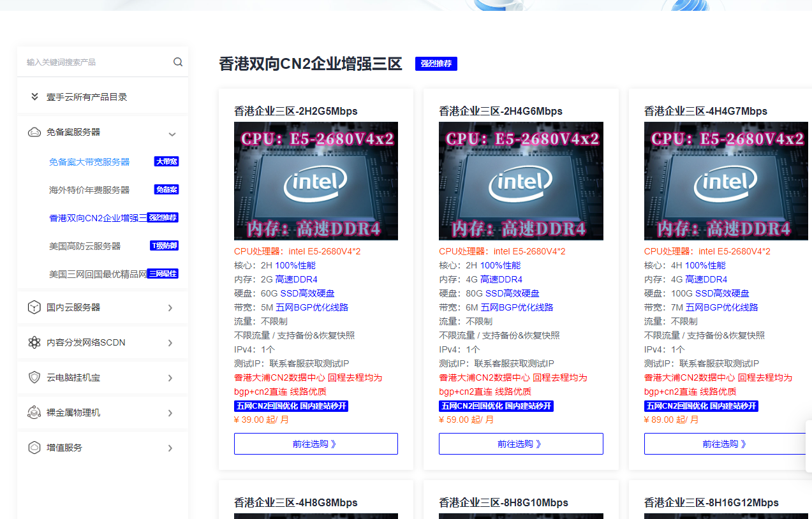The height and width of the screenshot is (519, 812).
Task: Expand the 内容分发网络SCDN arrow
Action: tap(170, 343)
